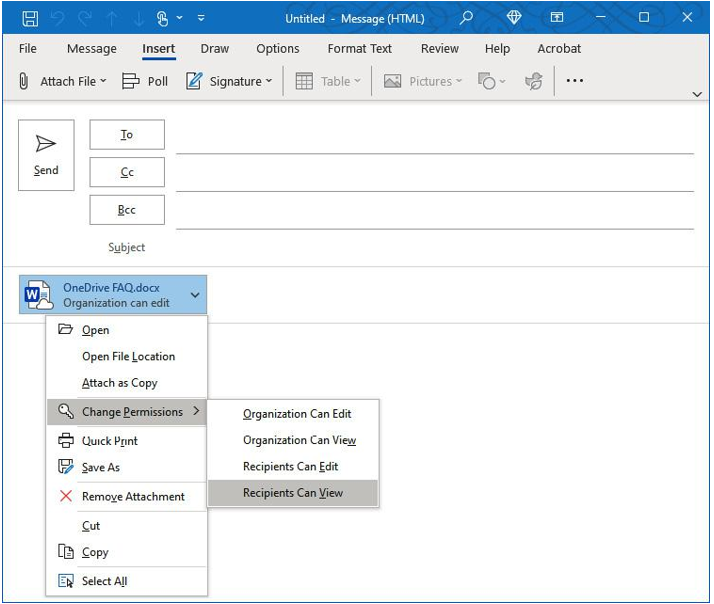
Task: Click the Ribbon Display Options icon
Action: pyautogui.click(x=556, y=18)
